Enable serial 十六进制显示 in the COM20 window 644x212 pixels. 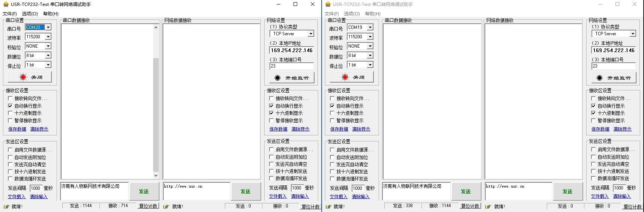coord(10,113)
